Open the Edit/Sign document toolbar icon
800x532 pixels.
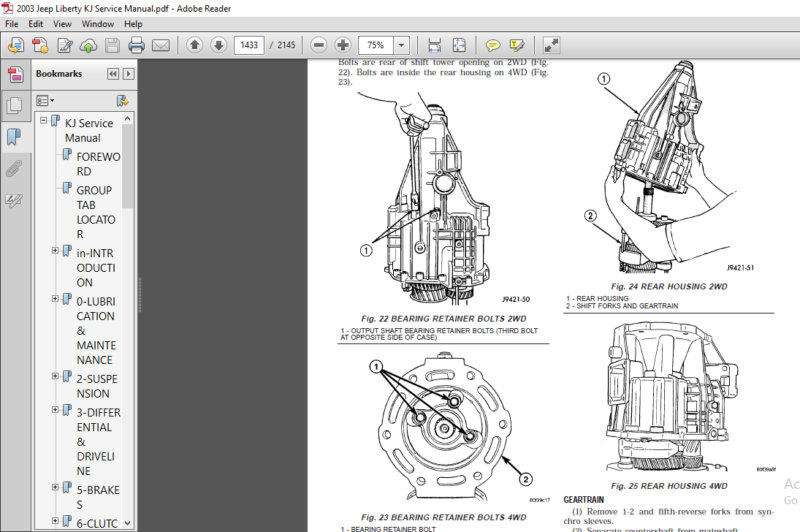pos(65,45)
